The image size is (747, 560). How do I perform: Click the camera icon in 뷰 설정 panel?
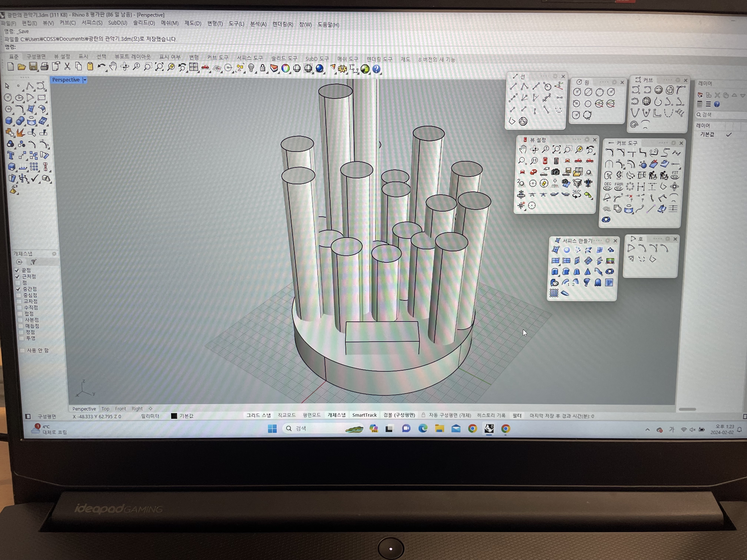[x=555, y=172]
